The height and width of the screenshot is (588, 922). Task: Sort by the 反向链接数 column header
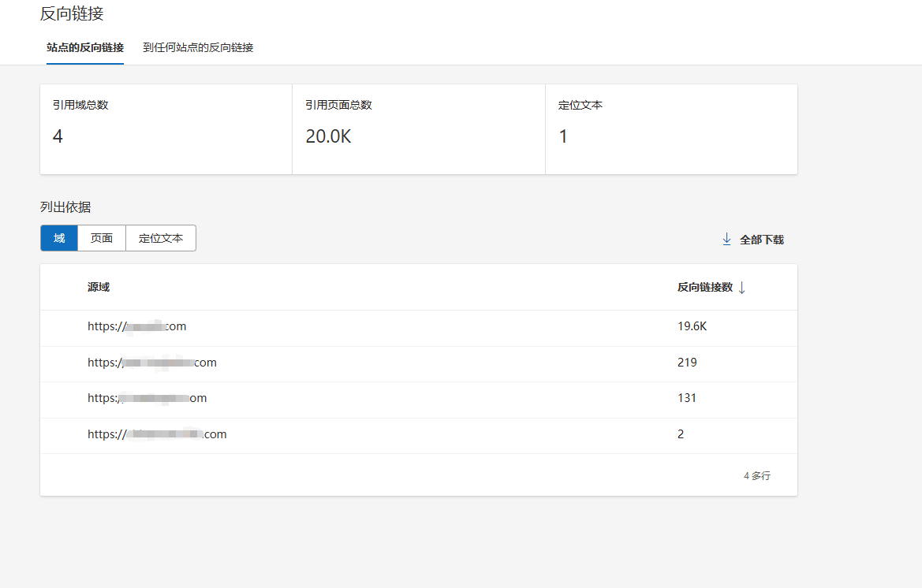tap(704, 287)
